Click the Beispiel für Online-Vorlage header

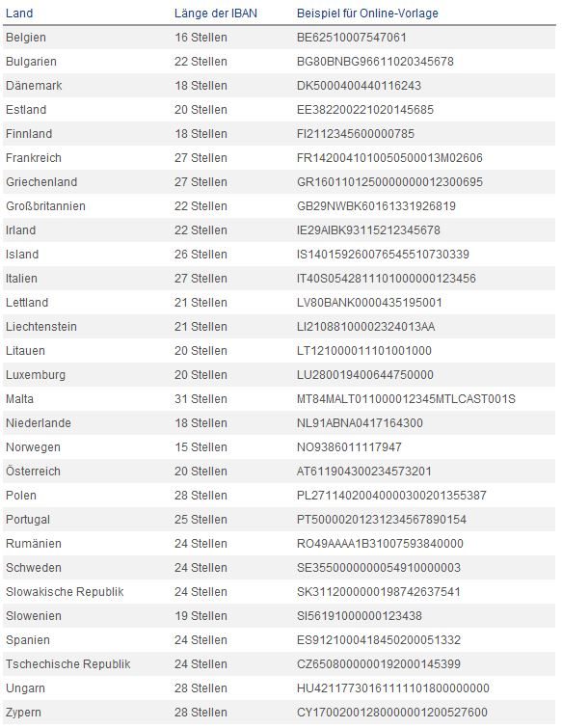[x=367, y=13]
